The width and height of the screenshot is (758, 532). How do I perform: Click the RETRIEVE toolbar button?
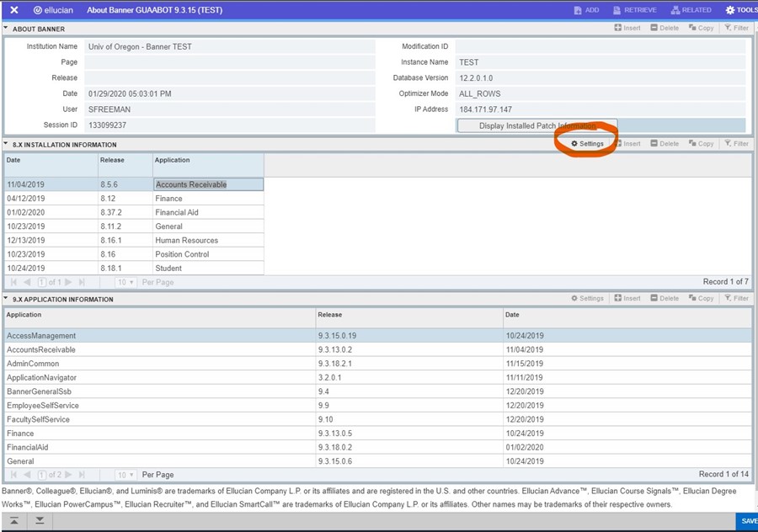click(635, 10)
